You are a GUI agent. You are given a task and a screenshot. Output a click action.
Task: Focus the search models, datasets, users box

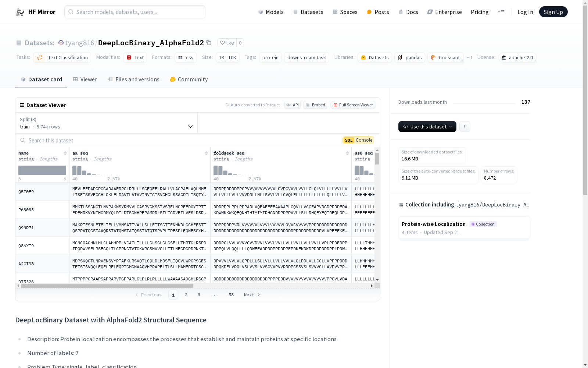[x=135, y=12]
